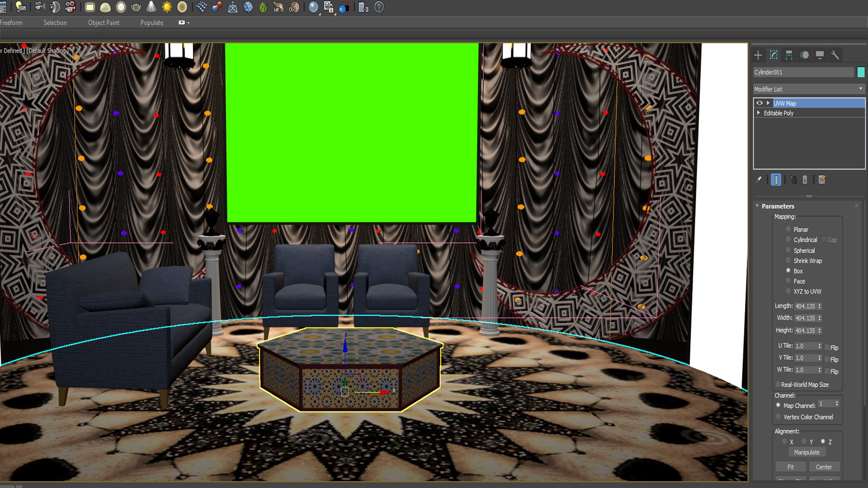Image resolution: width=868 pixels, height=488 pixels.
Task: Open the Display command panel tab
Action: pos(820,55)
